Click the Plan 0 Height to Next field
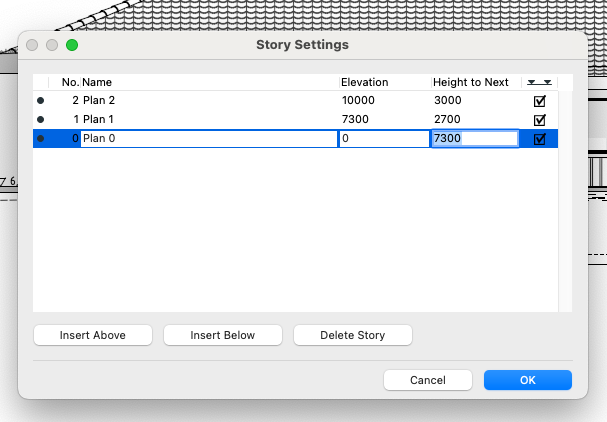This screenshot has width=607, height=422. coord(474,139)
